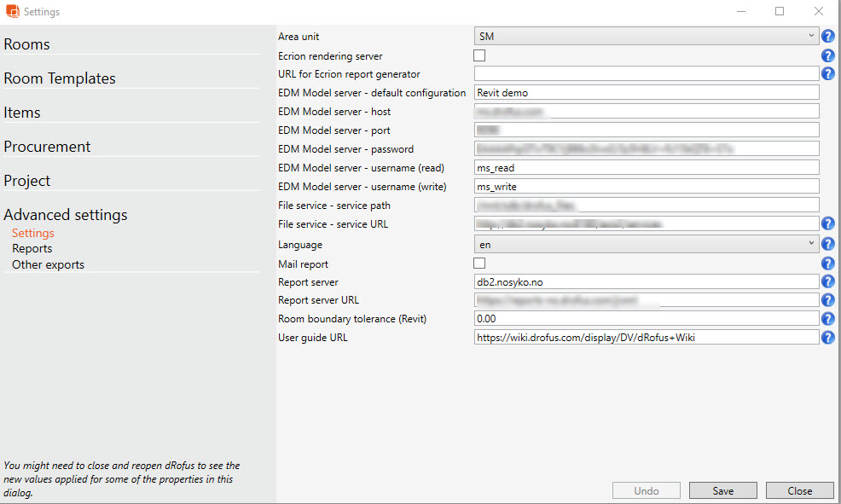Open Reports under Advanced settings

point(32,249)
